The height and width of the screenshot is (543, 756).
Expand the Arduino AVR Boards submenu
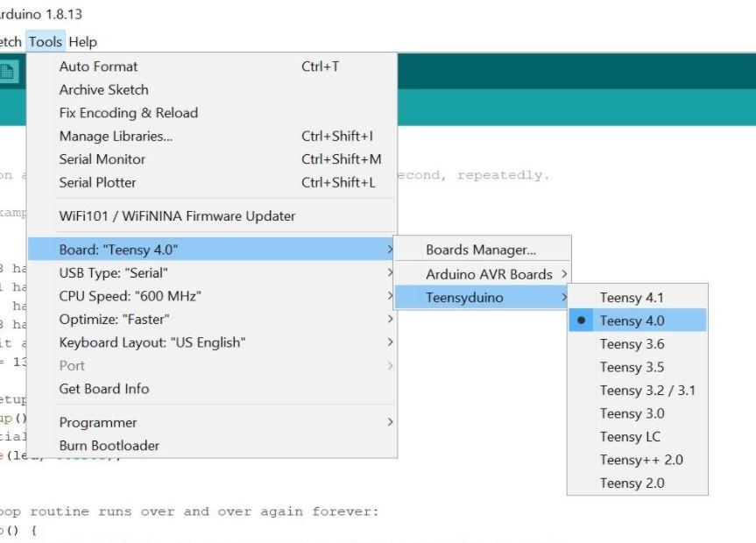[x=483, y=274]
